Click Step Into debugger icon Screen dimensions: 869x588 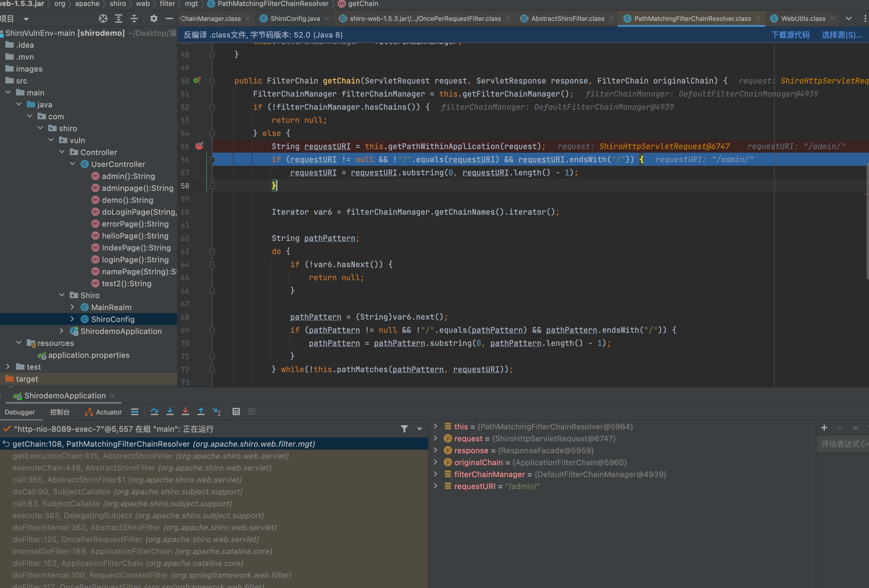pos(170,411)
